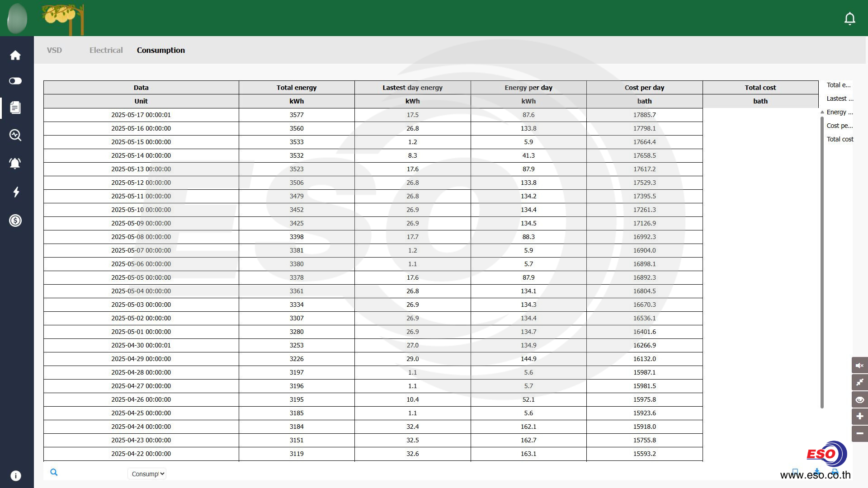
Task: Click total energy value 3184
Action: (x=297, y=427)
